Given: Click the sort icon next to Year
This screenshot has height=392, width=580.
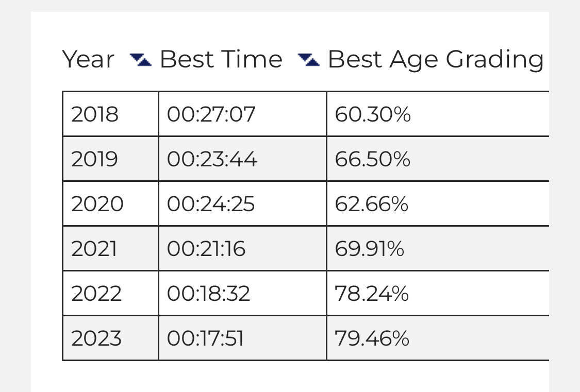Looking at the screenshot, I should coord(141,59).
